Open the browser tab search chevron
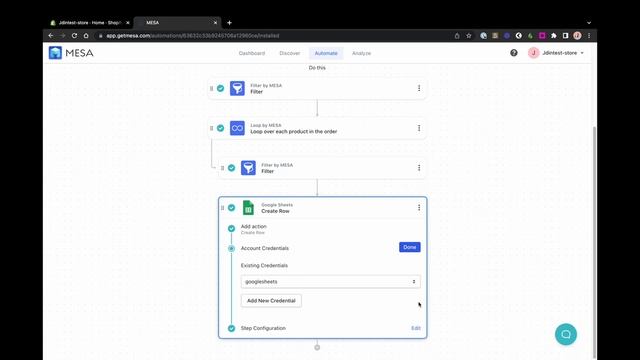 click(x=589, y=23)
